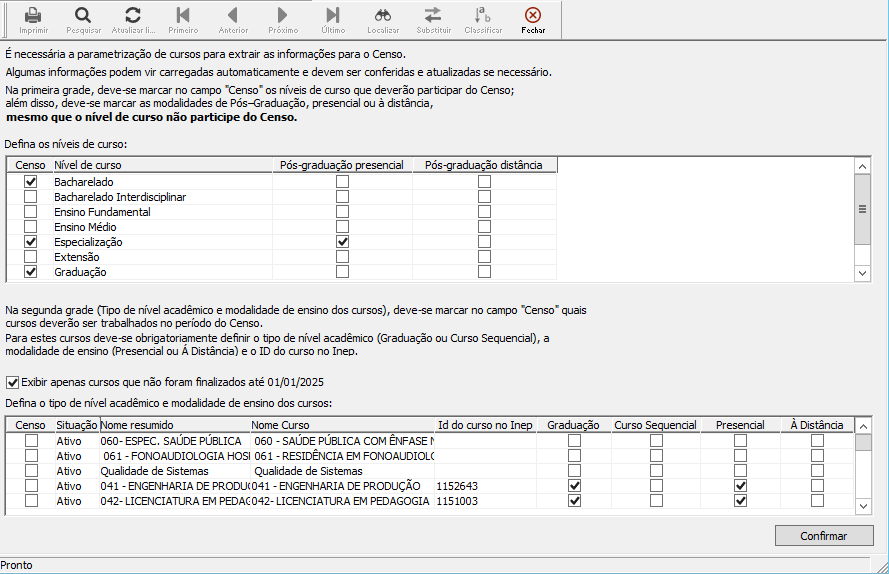
Task: Click the Pronto status bar text
Action: click(x=16, y=565)
